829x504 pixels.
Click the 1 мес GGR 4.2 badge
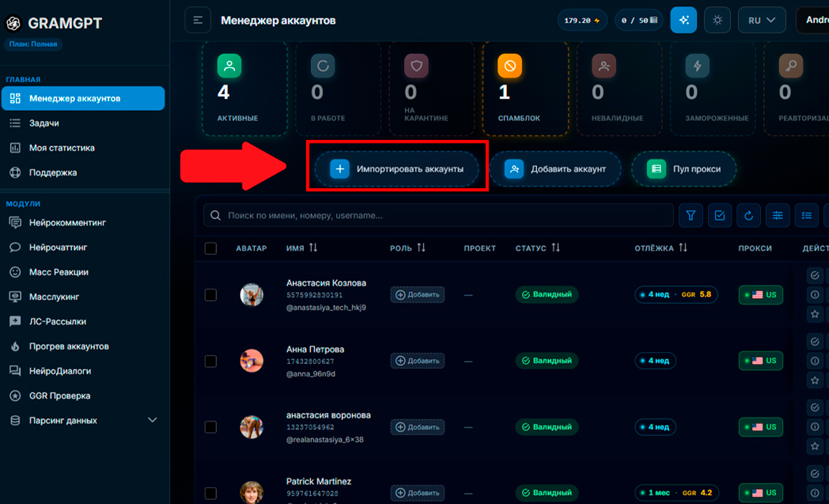coord(677,493)
